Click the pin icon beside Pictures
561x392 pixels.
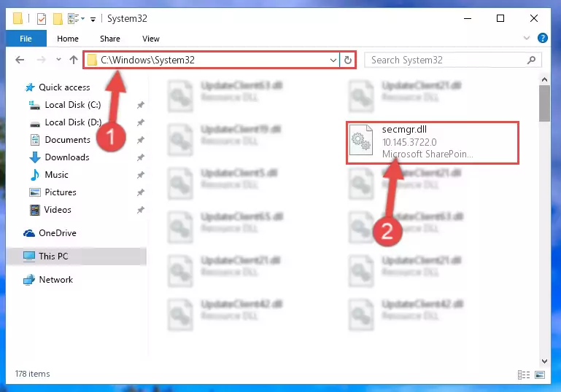pyautogui.click(x=141, y=192)
